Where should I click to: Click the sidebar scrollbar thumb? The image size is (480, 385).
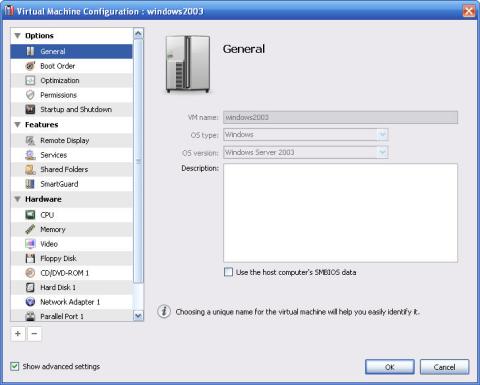(x=138, y=161)
